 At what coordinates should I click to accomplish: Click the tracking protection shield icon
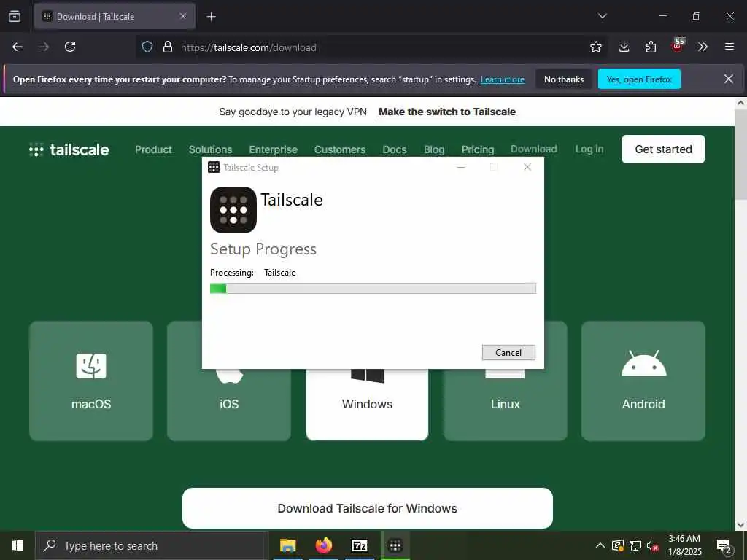coord(147,47)
